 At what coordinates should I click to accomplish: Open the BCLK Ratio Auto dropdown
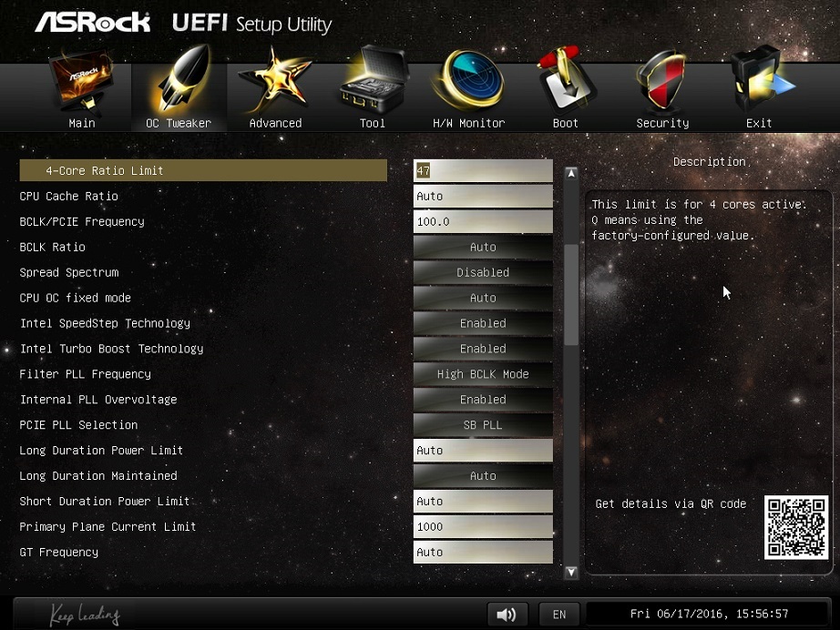pos(483,248)
